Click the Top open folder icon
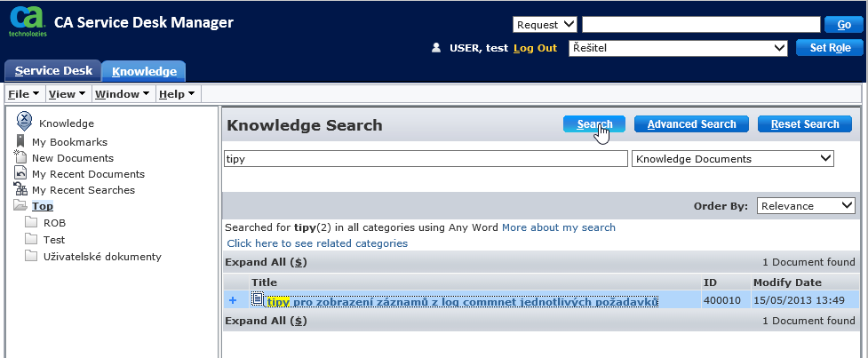868x358 pixels. click(20, 205)
